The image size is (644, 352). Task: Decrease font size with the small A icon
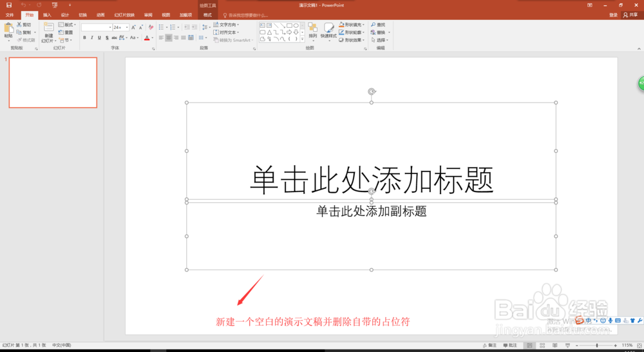pos(141,27)
